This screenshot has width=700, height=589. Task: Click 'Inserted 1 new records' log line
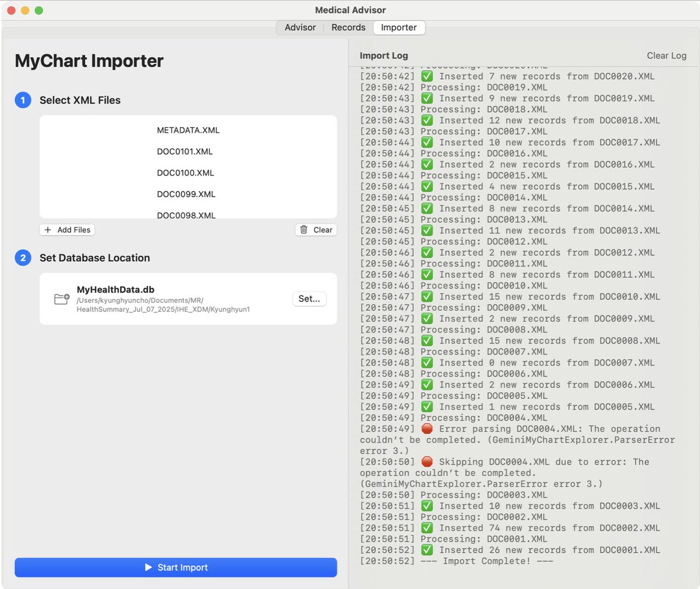pos(508,407)
